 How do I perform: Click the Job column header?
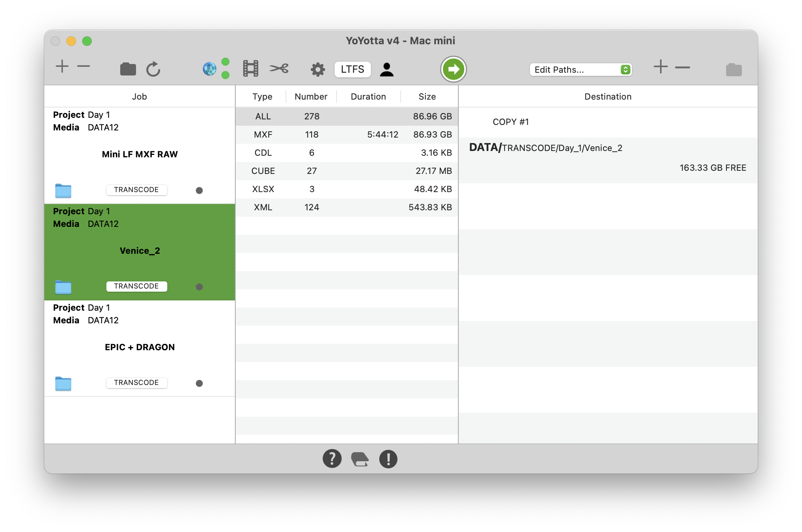tap(140, 96)
